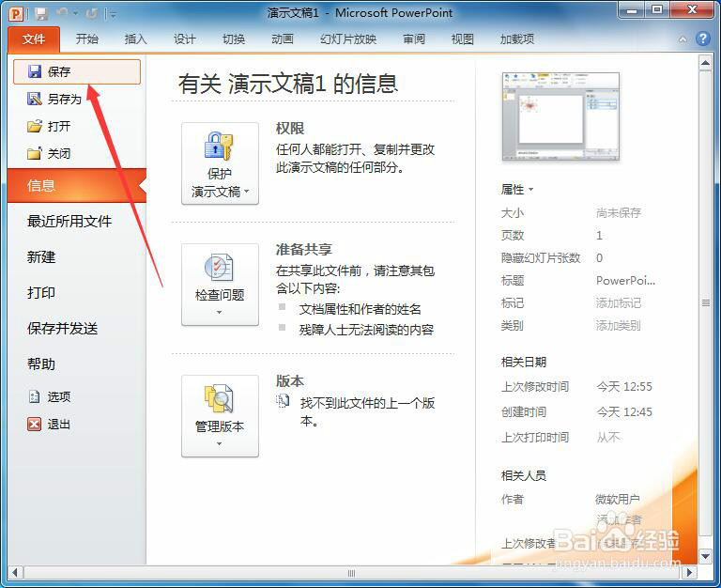721x588 pixels.
Task: Open the Slide Show (幻灯片放映) tab
Action: [348, 39]
